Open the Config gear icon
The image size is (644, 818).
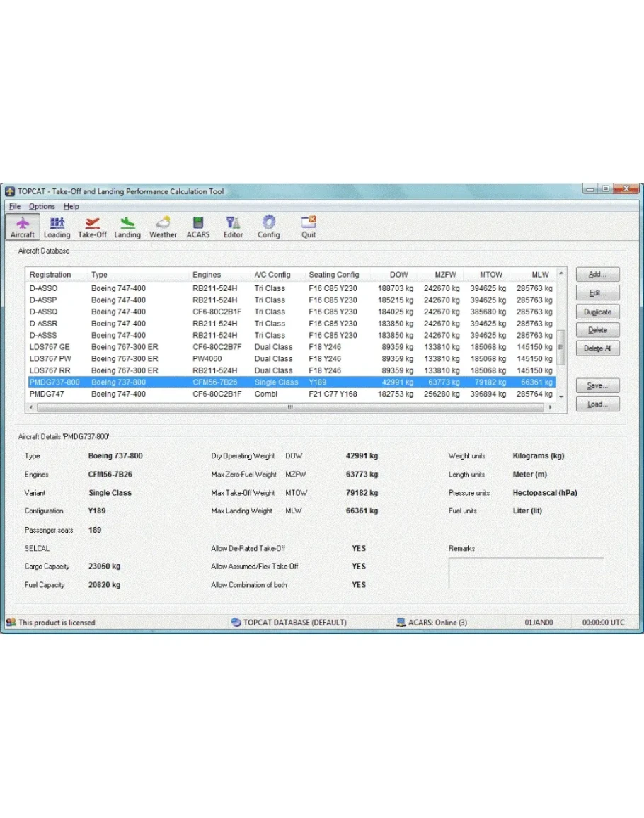(x=268, y=227)
